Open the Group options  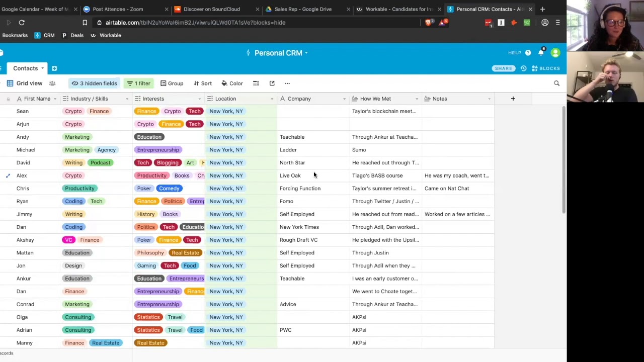coord(172,83)
